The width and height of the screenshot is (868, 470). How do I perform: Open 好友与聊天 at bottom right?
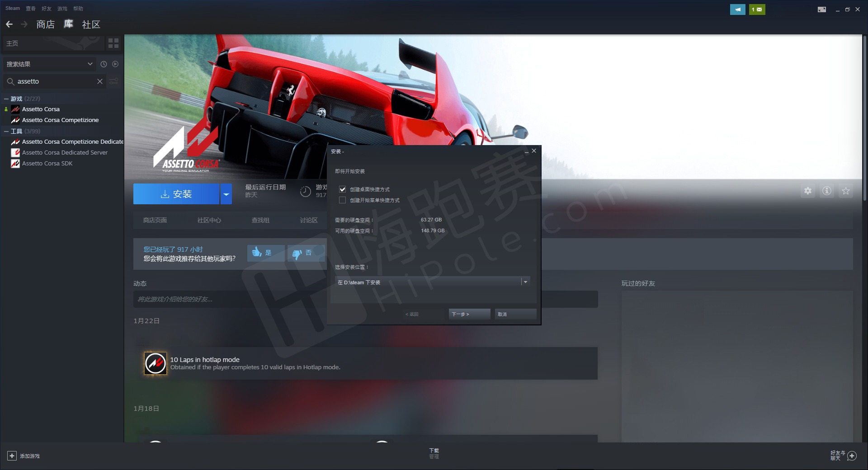(837, 456)
